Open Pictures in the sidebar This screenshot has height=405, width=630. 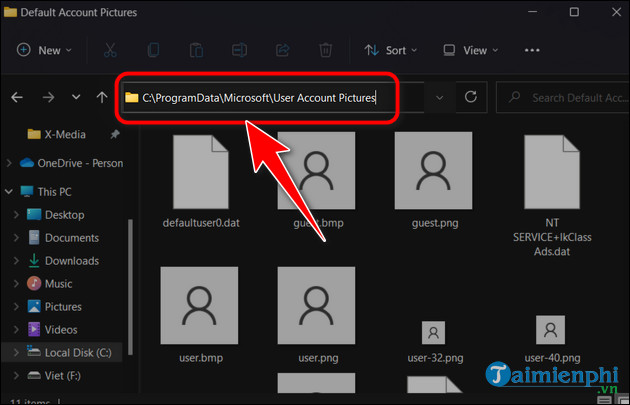(x=54, y=307)
